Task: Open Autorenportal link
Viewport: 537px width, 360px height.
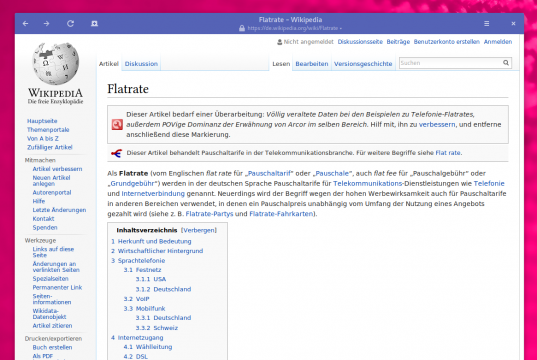Action: click(x=52, y=193)
